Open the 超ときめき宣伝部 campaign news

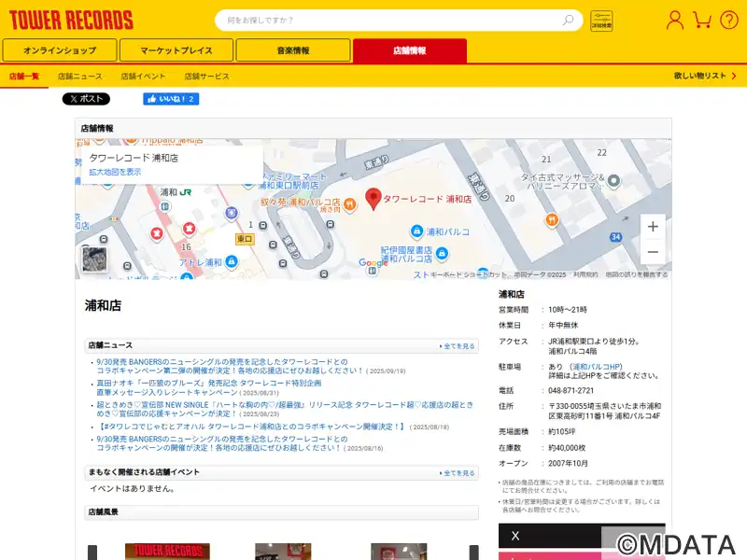coord(285,409)
